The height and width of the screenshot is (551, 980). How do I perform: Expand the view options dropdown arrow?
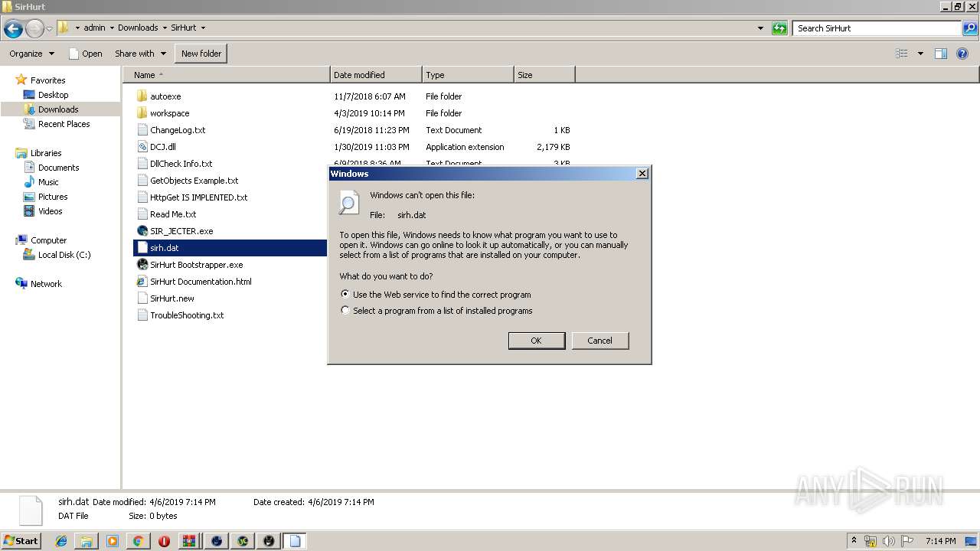coord(920,54)
